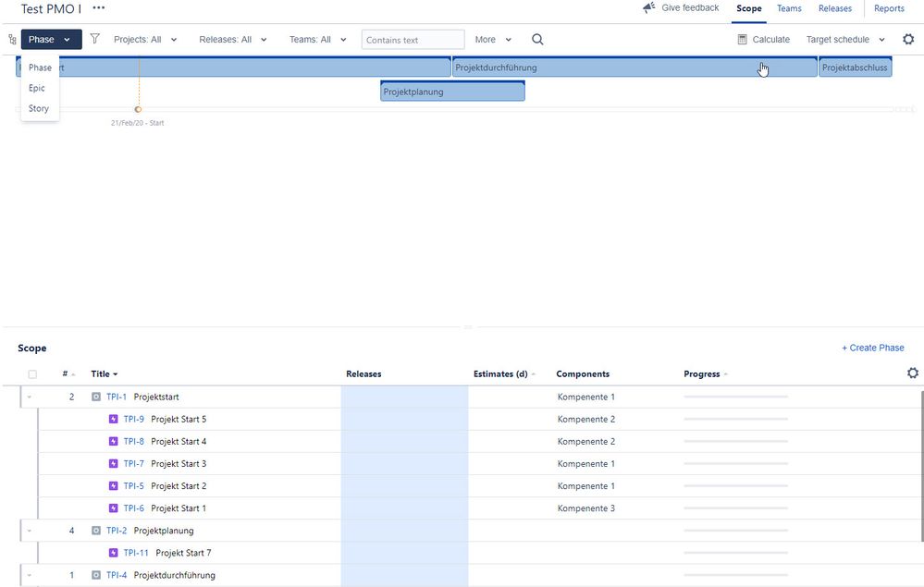Open the TPI-9 issue link

[x=134, y=419]
